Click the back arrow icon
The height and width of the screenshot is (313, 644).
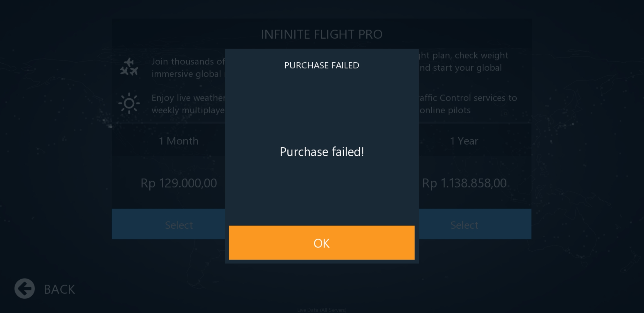pos(25,289)
